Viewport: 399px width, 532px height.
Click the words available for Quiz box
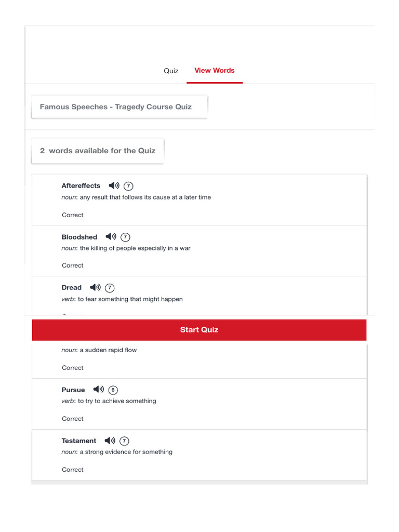click(x=98, y=151)
